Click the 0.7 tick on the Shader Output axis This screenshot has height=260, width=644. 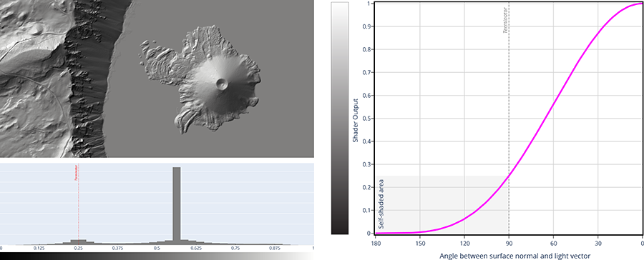368,72
